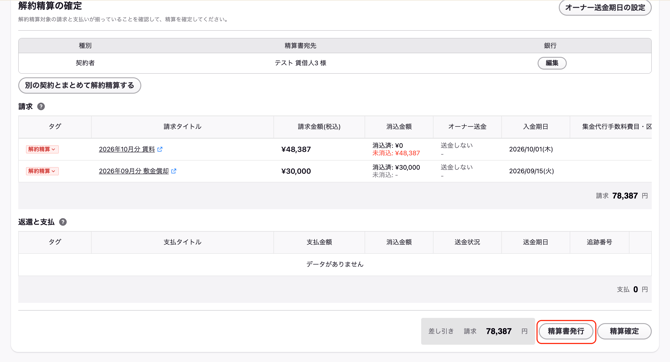Screen dimensions: 670x362
Task: Click テスト 賃借人3 様 recipient cell
Action: [300, 63]
